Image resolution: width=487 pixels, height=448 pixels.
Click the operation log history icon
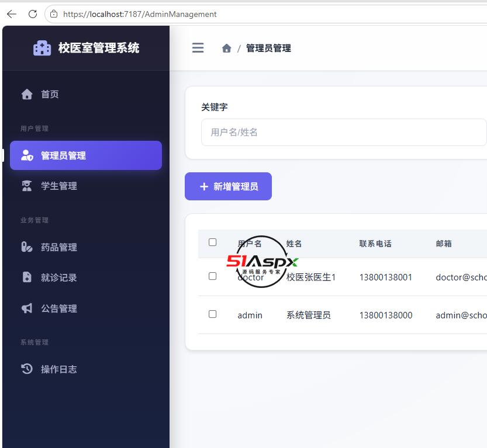(27, 369)
